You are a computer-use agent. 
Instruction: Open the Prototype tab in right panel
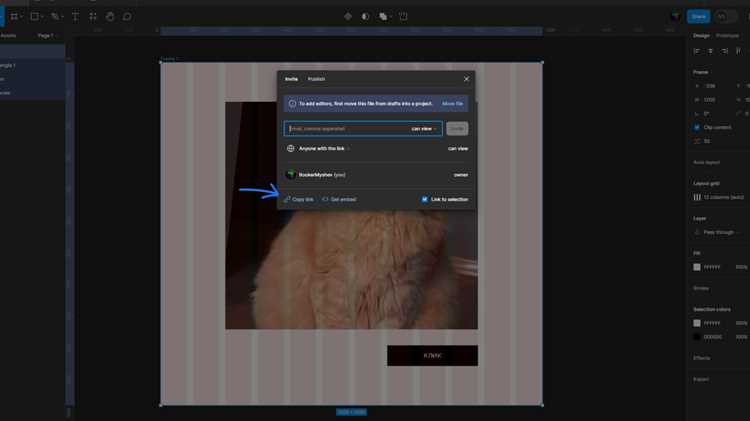pos(727,36)
